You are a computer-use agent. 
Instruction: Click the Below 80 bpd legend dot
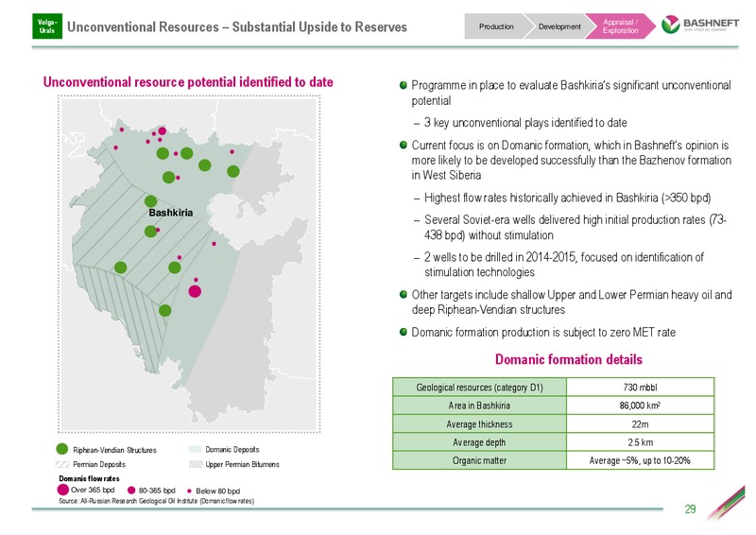[189, 492]
